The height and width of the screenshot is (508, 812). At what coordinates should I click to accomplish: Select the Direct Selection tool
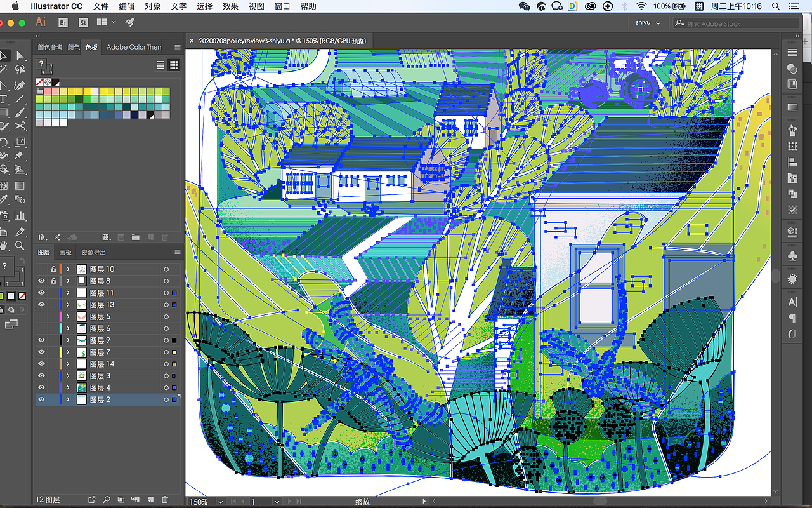point(20,56)
